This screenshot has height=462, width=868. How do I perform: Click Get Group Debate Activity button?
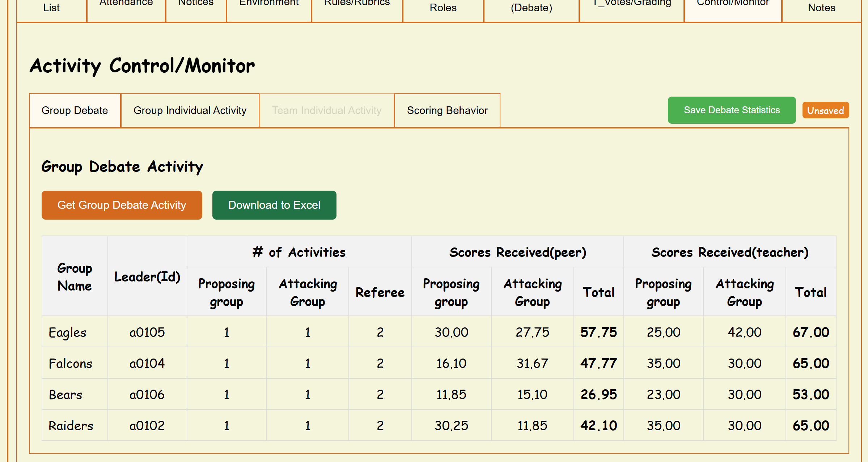(122, 205)
